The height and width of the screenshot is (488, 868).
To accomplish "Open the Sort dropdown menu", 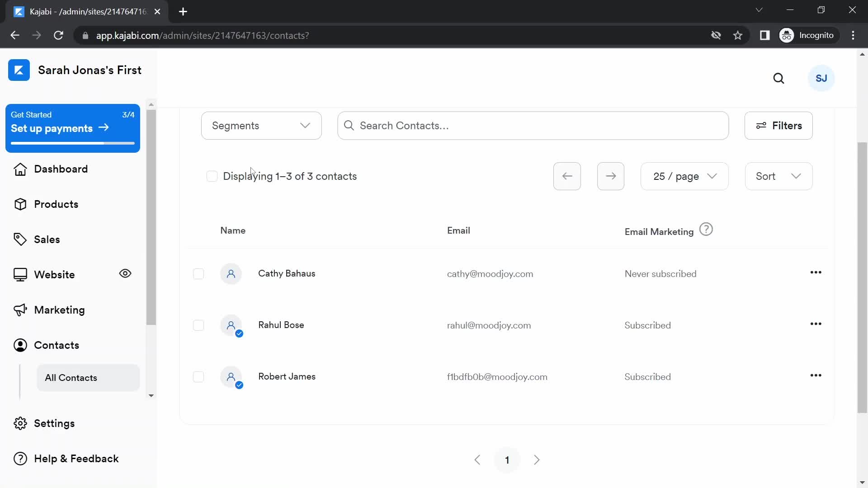I will coord(778,176).
